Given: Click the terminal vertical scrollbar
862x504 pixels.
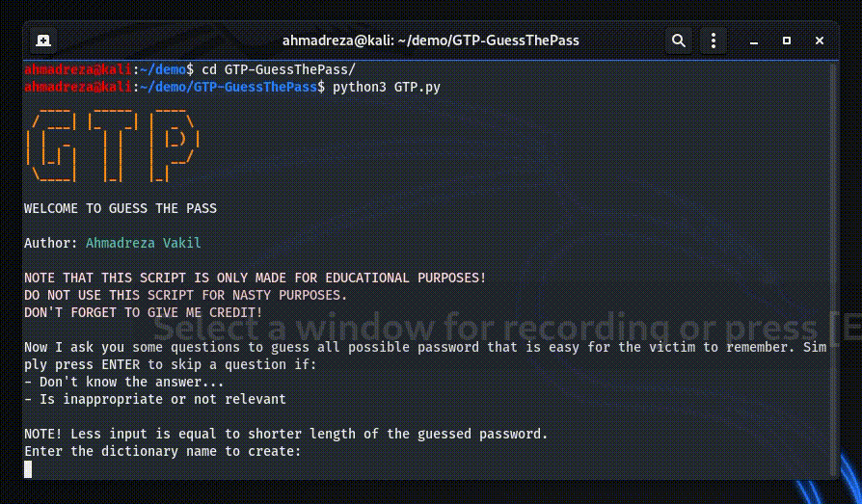Looking at the screenshot, I should 833,269.
